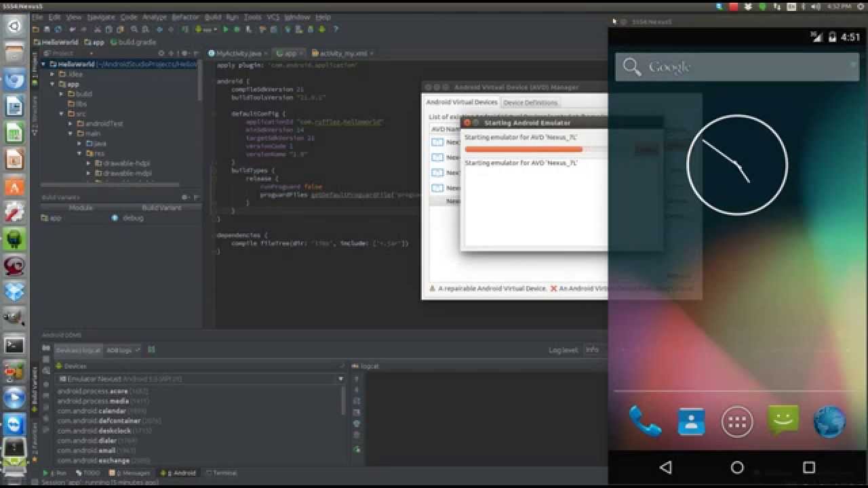Open the Messages tool window button
The height and width of the screenshot is (488, 868).
[x=131, y=473]
